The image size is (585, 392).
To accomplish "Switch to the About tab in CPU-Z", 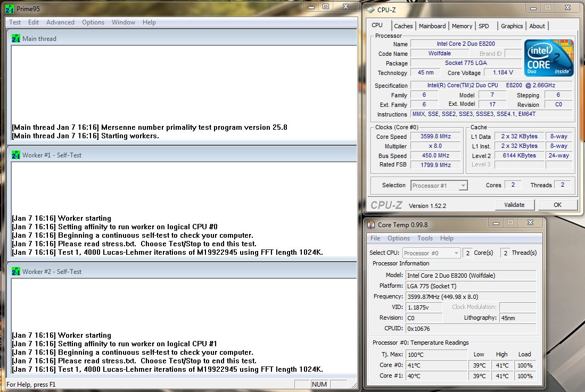I will (x=537, y=26).
